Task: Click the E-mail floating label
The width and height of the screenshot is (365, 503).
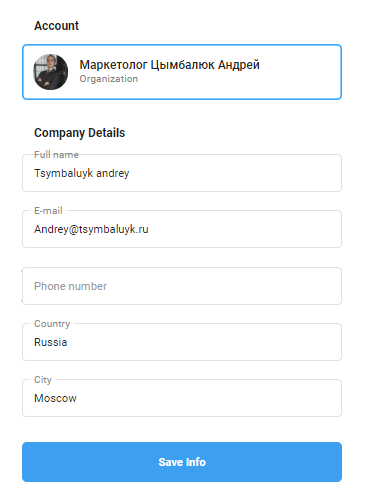Action: point(48,211)
